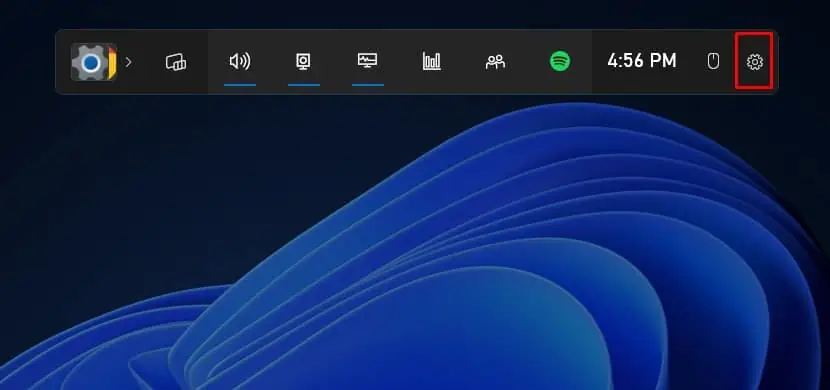Viewport: 830px width, 390px height.
Task: Open the Spotify widget
Action: [x=560, y=61]
